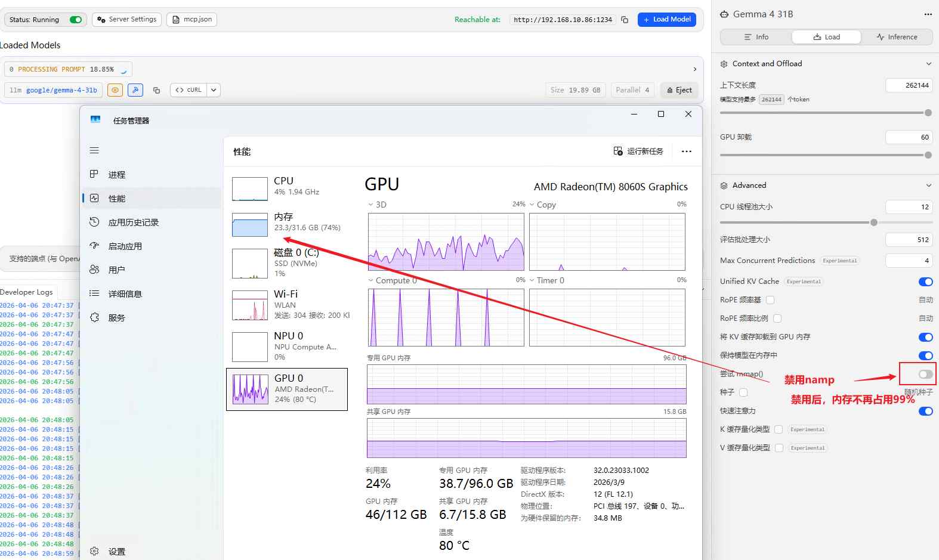Open Task Manager's more options ellipsis
The width and height of the screenshot is (939, 560).
click(x=687, y=151)
